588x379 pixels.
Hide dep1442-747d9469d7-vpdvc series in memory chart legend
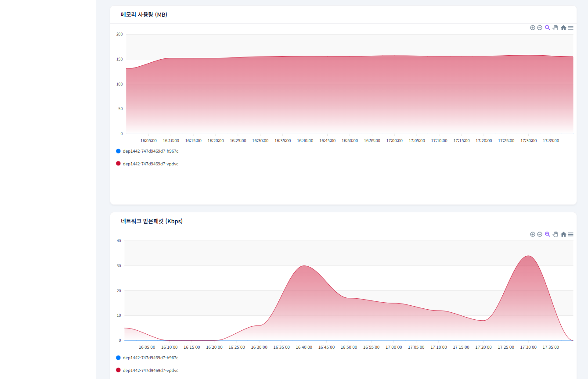(x=150, y=164)
